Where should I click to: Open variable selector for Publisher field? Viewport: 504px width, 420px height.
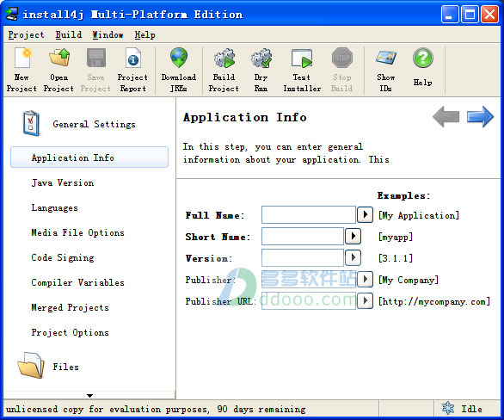tap(365, 279)
